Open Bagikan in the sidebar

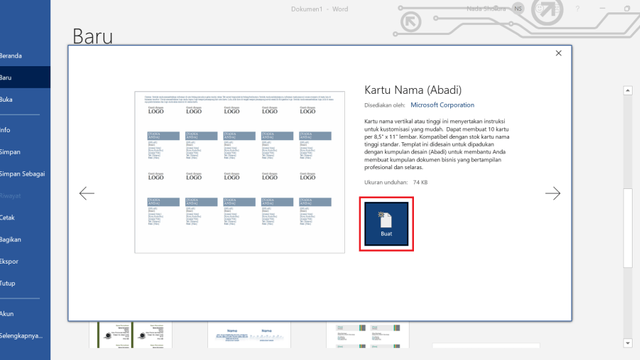(25, 240)
